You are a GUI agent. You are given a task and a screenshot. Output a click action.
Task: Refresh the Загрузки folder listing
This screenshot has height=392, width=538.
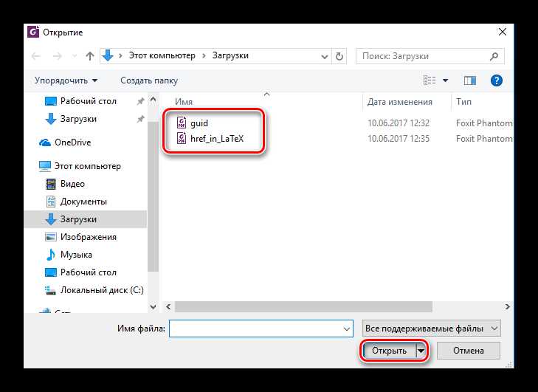click(x=339, y=56)
